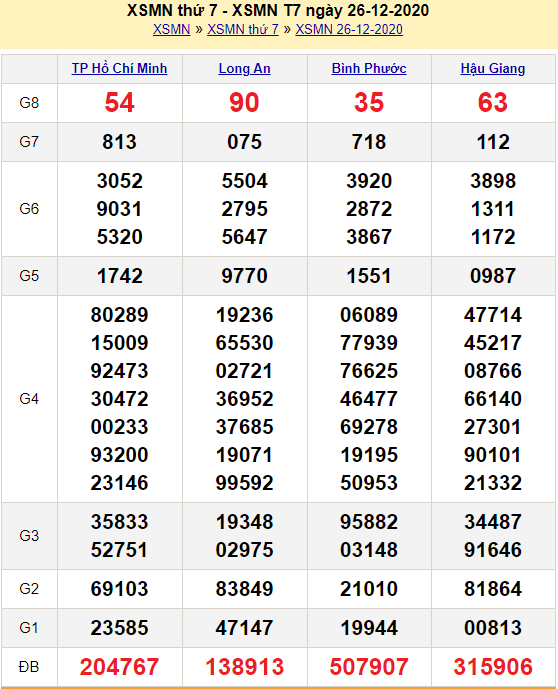Open the Bình Phước column link
The width and height of the screenshot is (558, 689).
pyautogui.click(x=369, y=69)
